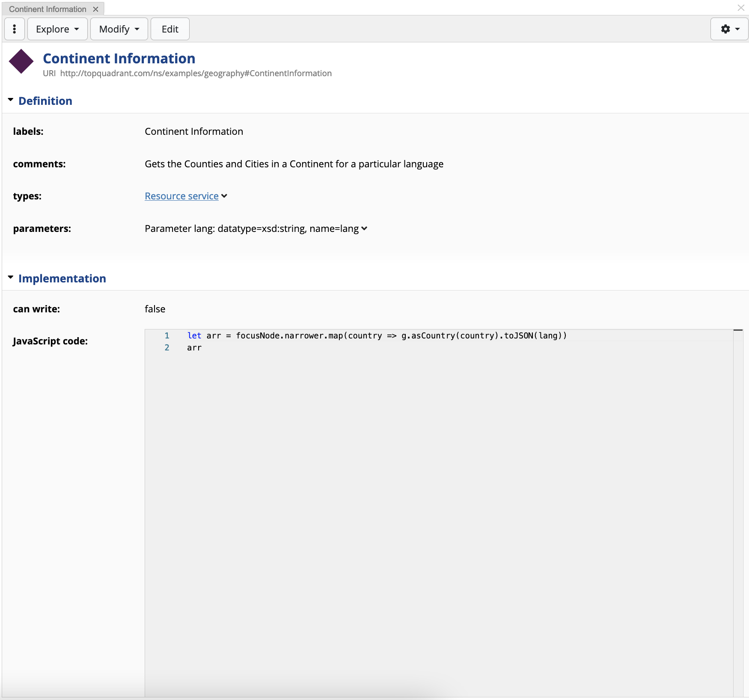Click line number 2 in code gutter

point(167,347)
